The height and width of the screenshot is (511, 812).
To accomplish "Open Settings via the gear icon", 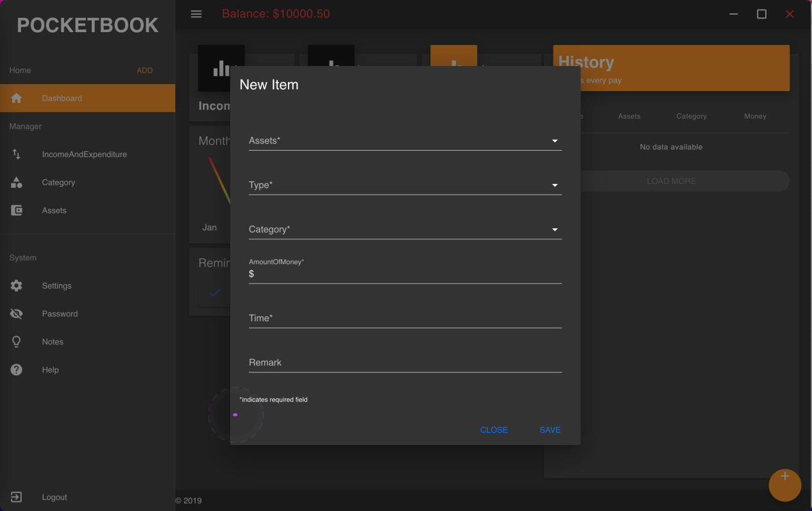I will click(17, 286).
